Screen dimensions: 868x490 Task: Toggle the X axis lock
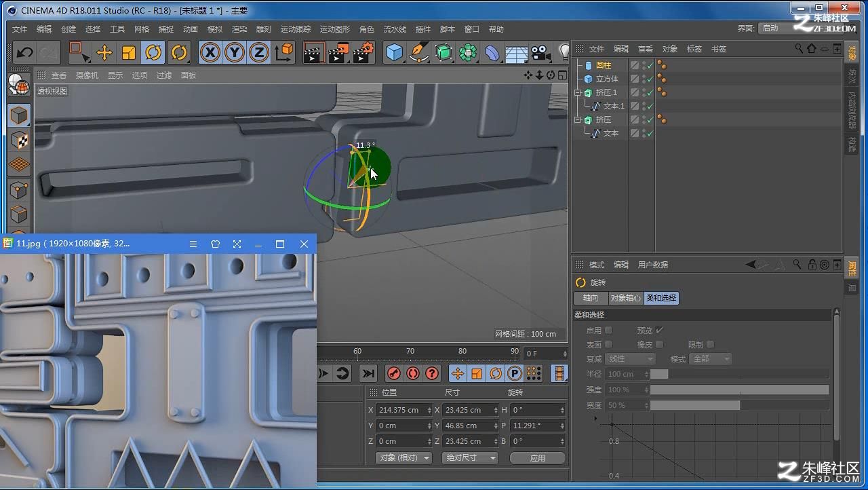pyautogui.click(x=210, y=52)
